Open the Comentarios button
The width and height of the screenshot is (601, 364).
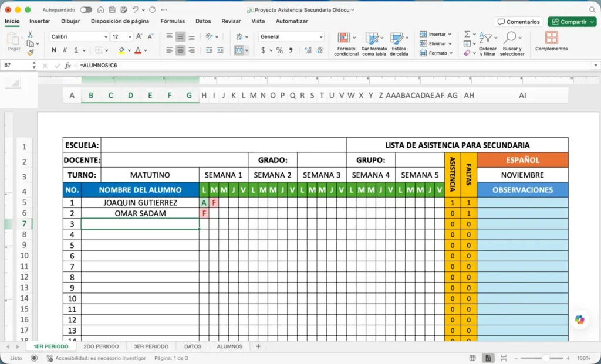pyautogui.click(x=518, y=22)
